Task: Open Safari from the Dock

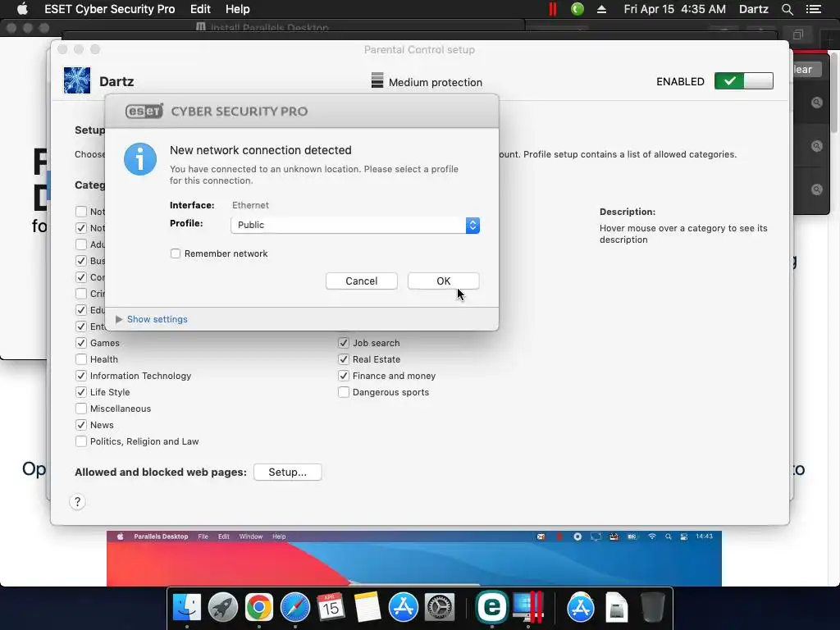Action: pyautogui.click(x=295, y=607)
